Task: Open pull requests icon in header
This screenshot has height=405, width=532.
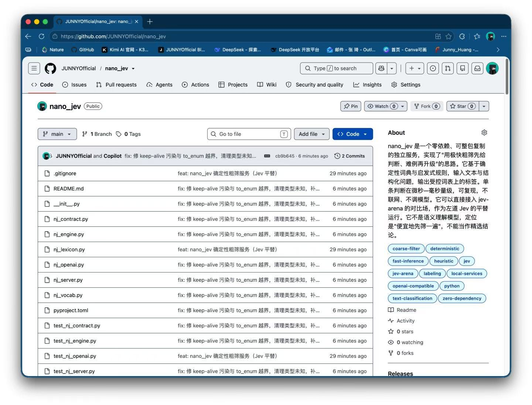Action: click(x=448, y=68)
